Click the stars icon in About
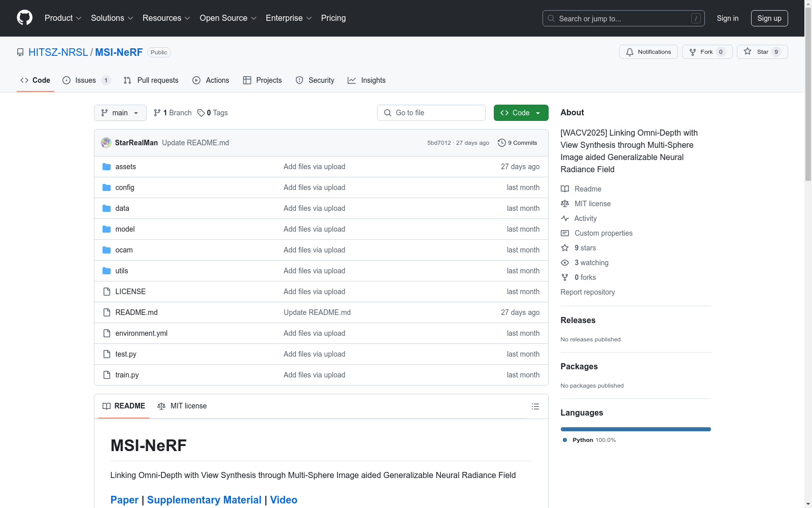 [565, 248]
